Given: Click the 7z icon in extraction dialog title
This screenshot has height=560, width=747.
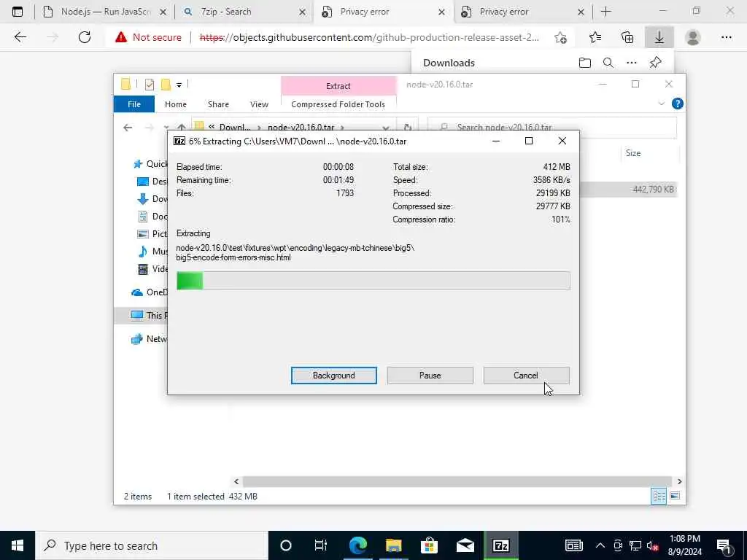Looking at the screenshot, I should [x=179, y=141].
